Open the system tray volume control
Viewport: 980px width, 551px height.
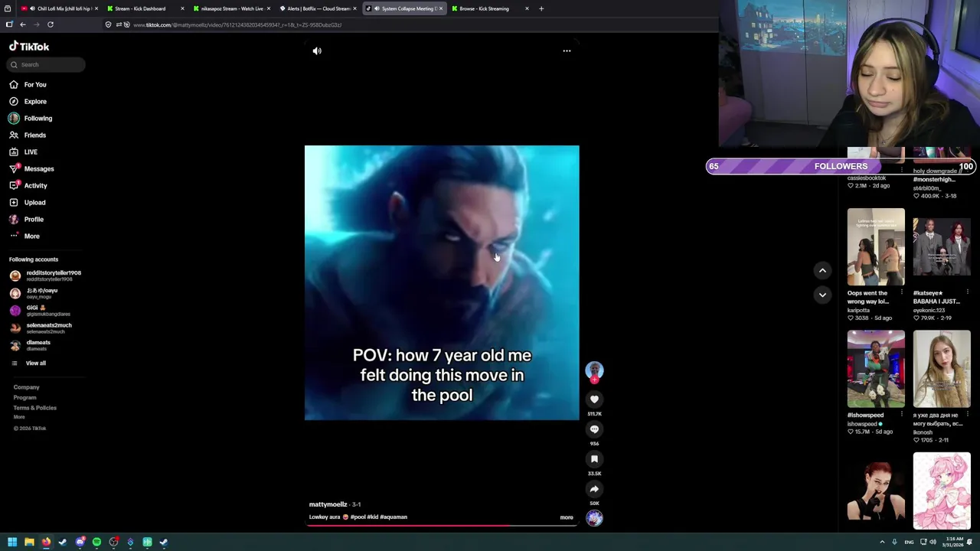[x=933, y=542]
